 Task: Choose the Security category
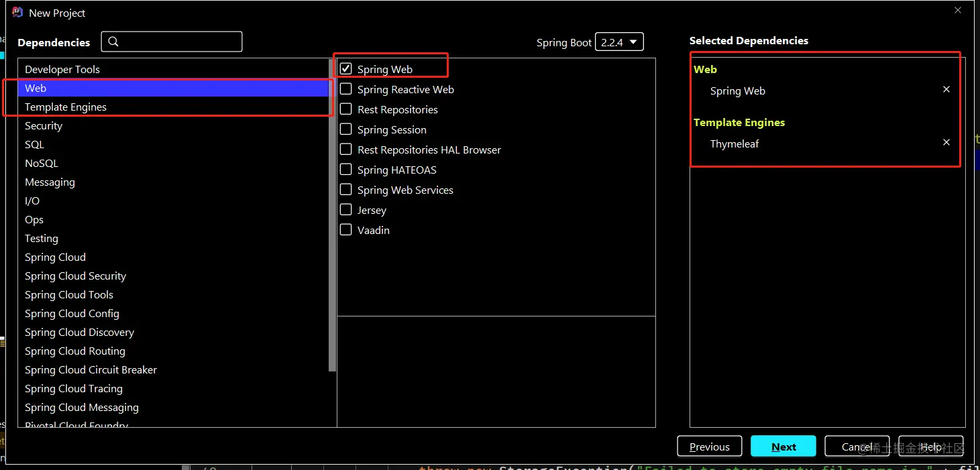click(173, 125)
